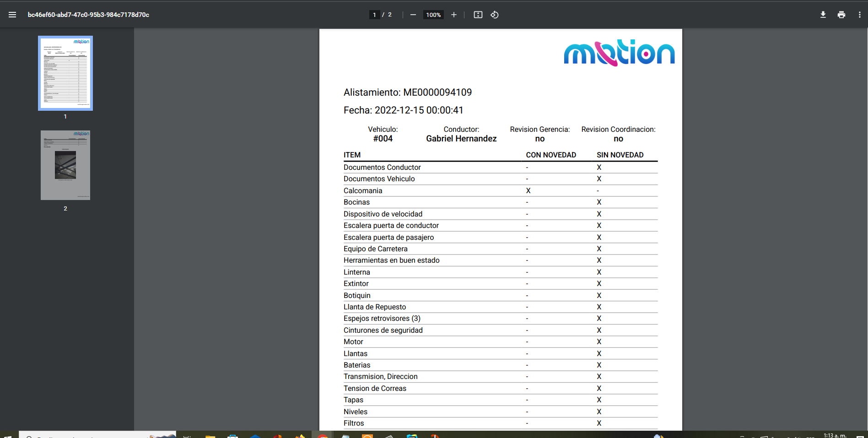This screenshot has height=438, width=868.
Task: Click the Motion logo in the document
Action: tap(619, 53)
